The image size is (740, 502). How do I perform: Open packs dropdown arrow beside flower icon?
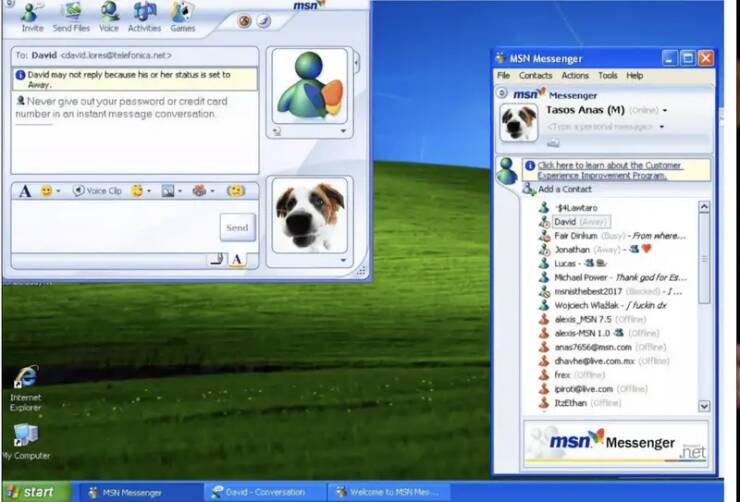coord(212,191)
